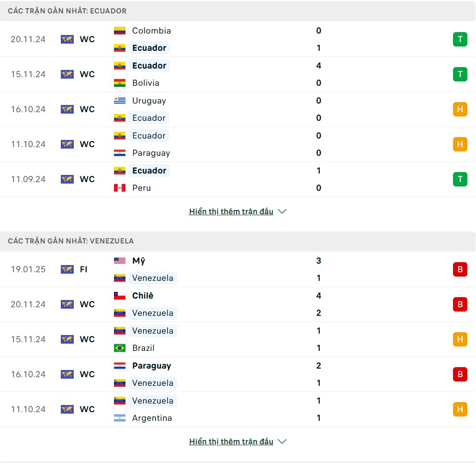Expand more Ecuador matches with the chevron

tap(282, 211)
